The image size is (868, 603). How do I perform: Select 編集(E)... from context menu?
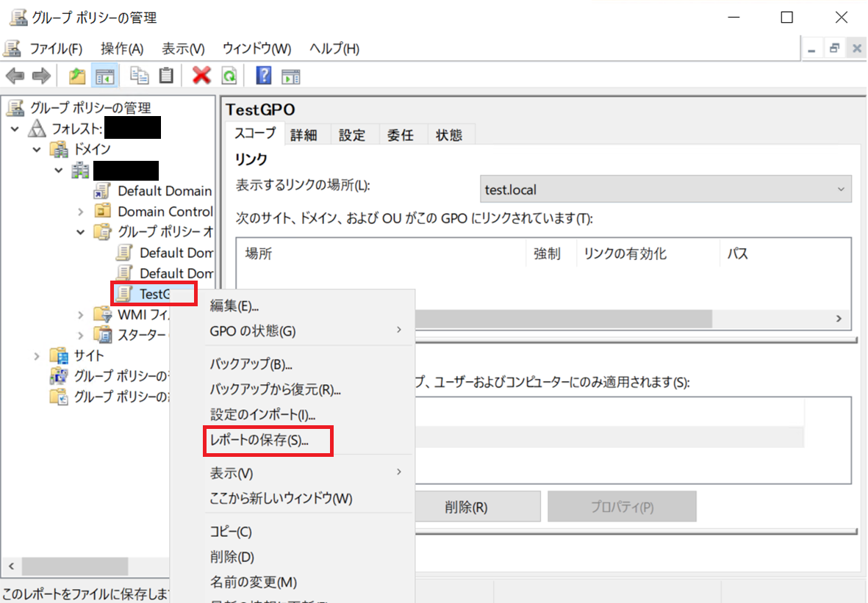tap(309, 306)
